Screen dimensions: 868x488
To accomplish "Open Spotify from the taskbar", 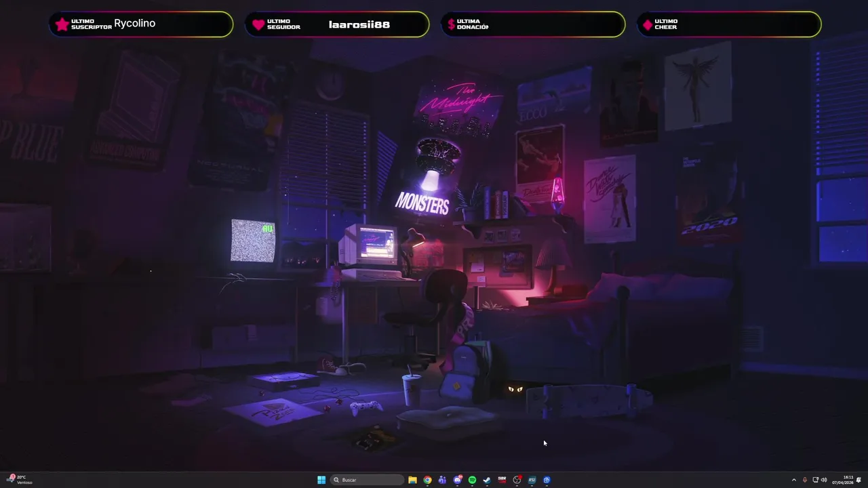I will (472, 480).
